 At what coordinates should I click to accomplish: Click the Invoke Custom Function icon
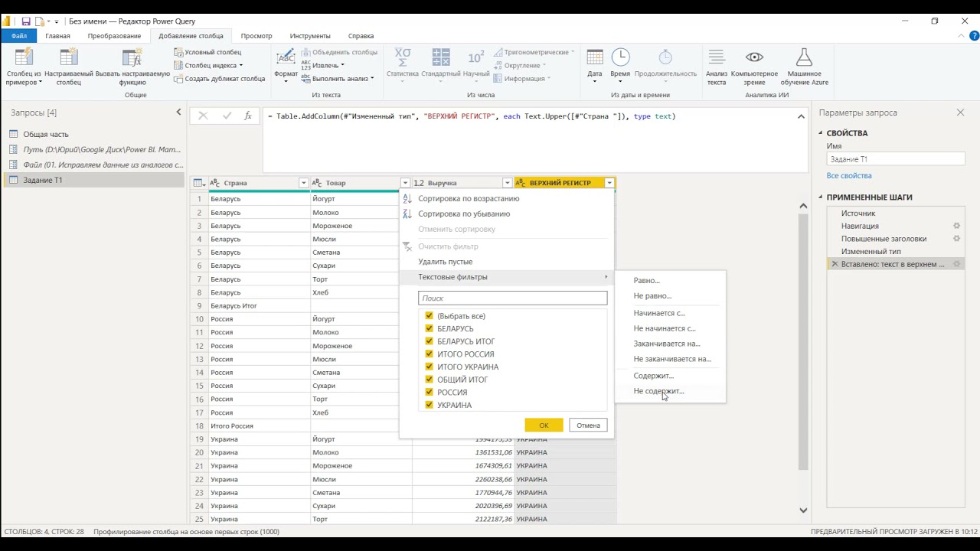point(132,58)
